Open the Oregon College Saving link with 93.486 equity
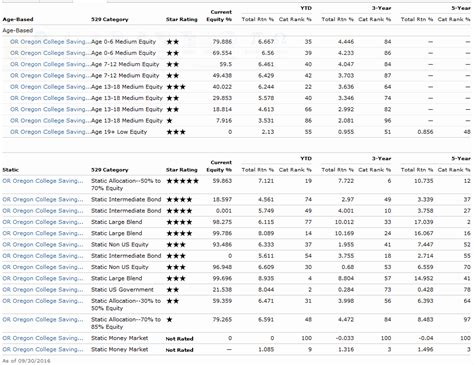This screenshot has height=365, width=474. tap(43, 245)
